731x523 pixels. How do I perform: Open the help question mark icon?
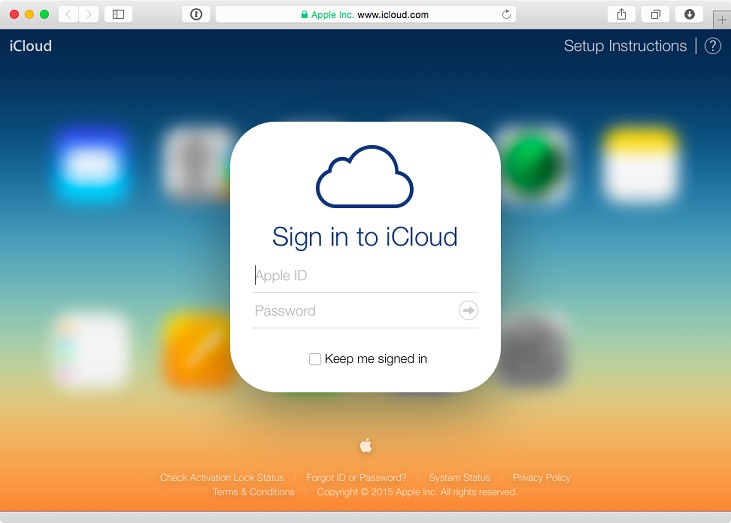click(712, 46)
